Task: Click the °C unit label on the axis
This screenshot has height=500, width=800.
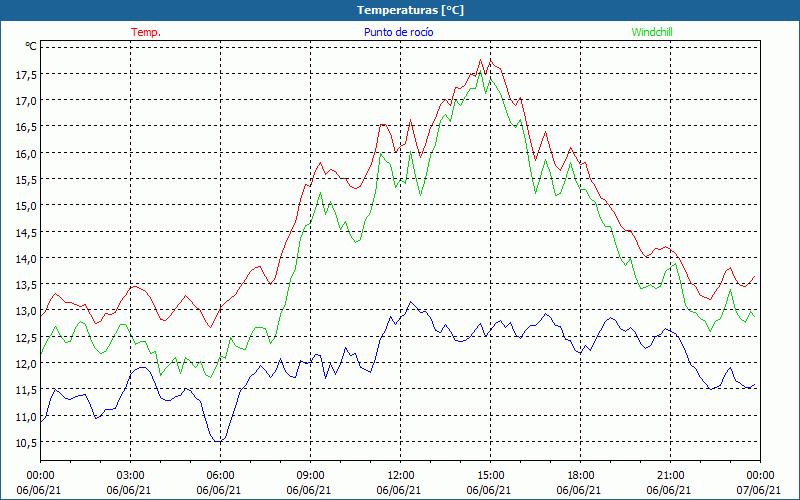Action: point(31,46)
